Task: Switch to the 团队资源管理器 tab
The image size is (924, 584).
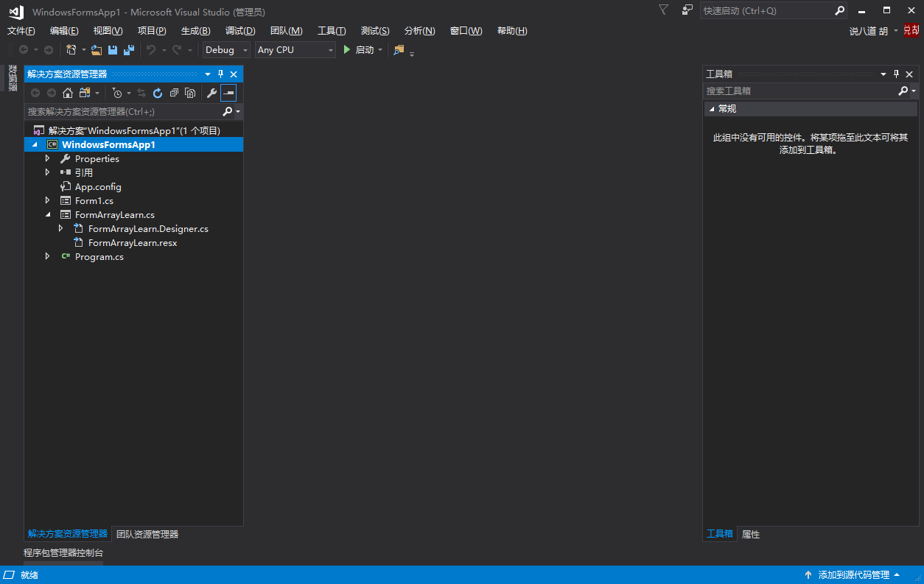Action: click(x=147, y=534)
